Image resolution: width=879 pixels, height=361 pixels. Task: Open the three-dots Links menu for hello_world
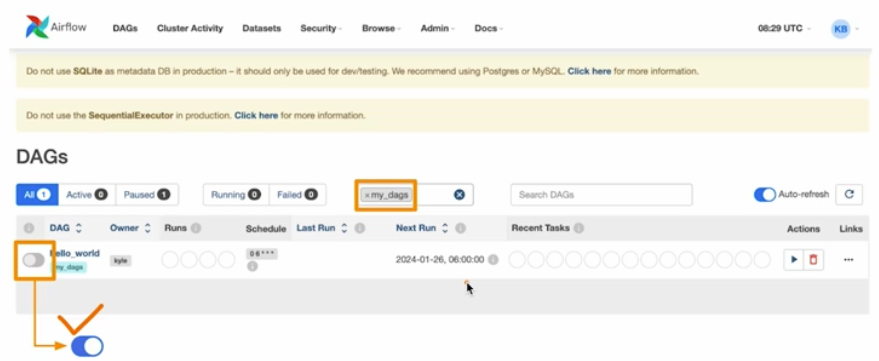[x=848, y=260]
